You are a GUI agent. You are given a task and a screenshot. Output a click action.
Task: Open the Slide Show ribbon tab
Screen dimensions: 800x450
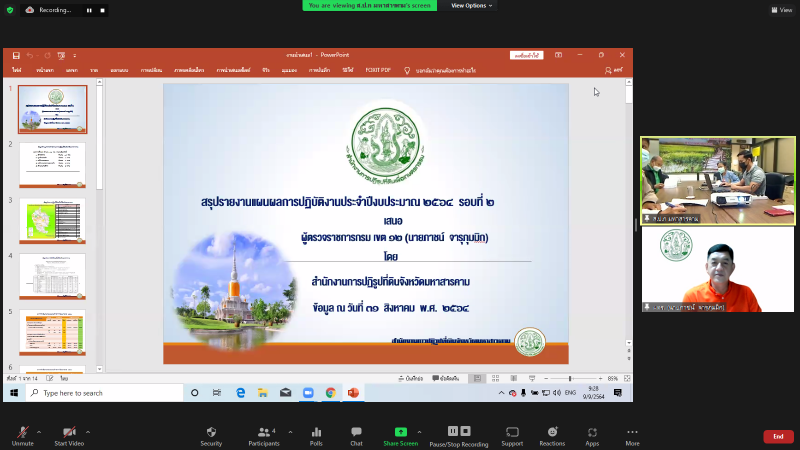click(x=233, y=70)
